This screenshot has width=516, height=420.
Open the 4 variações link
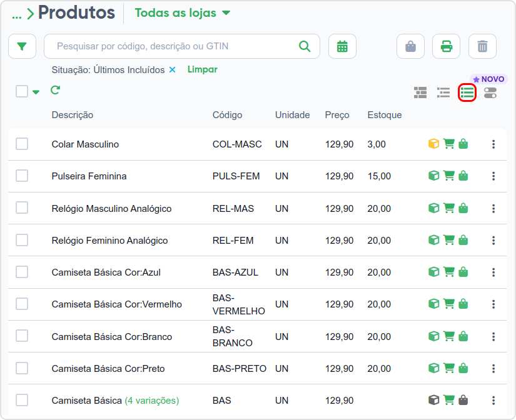[x=152, y=401]
